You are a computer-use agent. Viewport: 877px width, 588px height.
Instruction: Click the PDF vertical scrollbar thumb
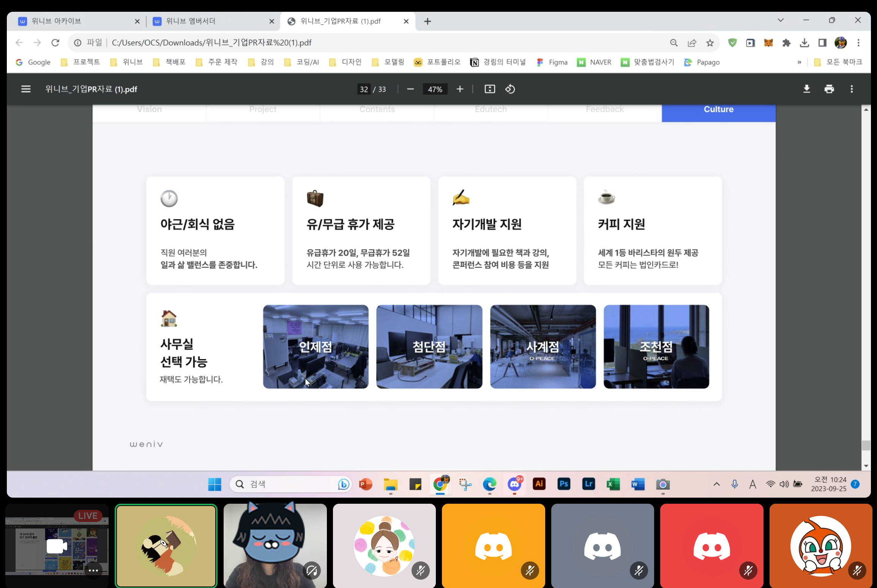(866, 445)
